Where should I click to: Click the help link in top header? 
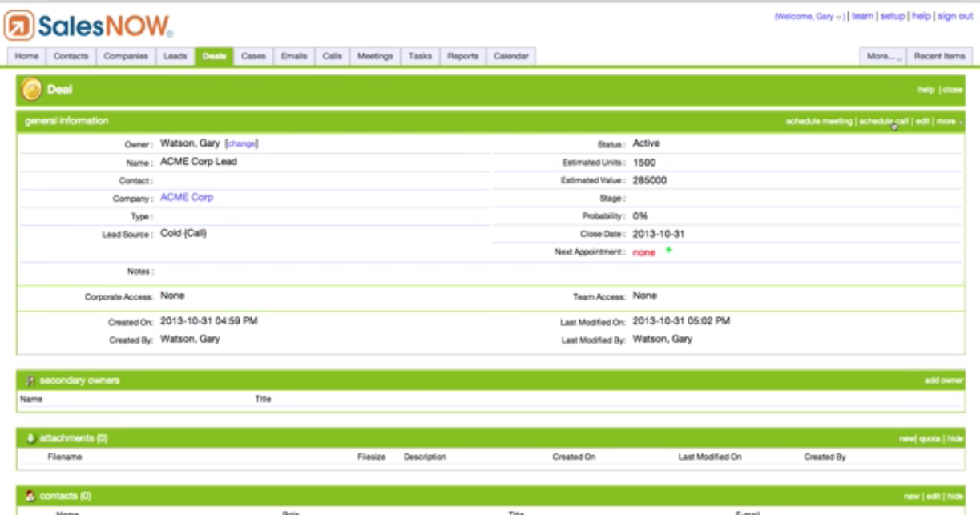tap(922, 16)
